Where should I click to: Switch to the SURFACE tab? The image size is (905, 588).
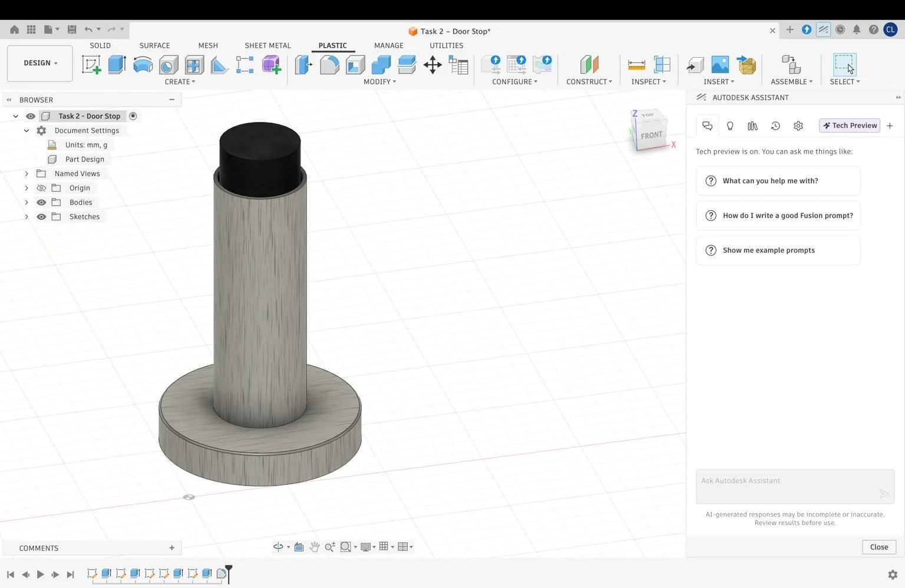154,45
